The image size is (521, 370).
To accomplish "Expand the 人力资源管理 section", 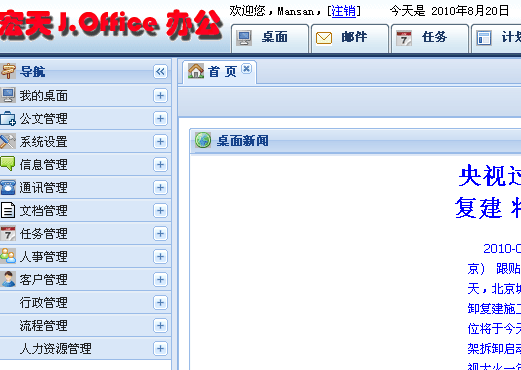I will [160, 348].
